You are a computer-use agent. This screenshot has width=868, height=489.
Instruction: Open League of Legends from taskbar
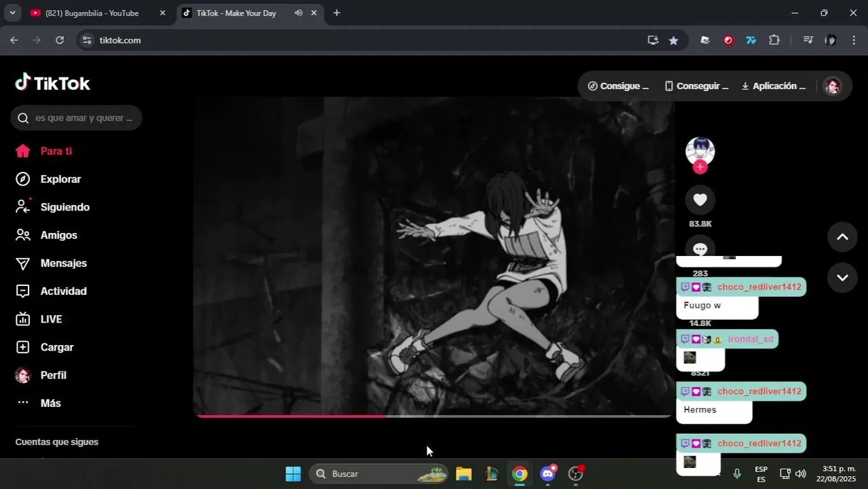(x=492, y=474)
